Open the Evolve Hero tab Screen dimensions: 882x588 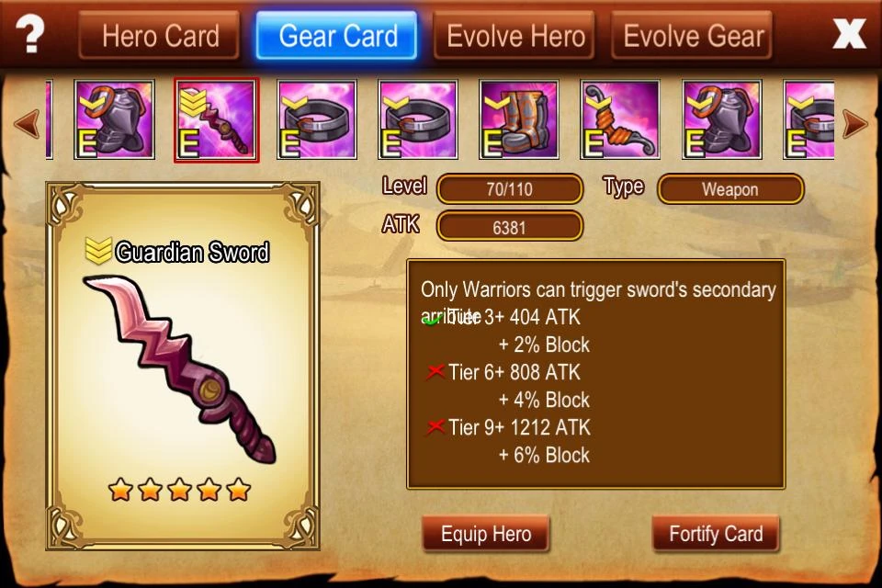click(514, 36)
